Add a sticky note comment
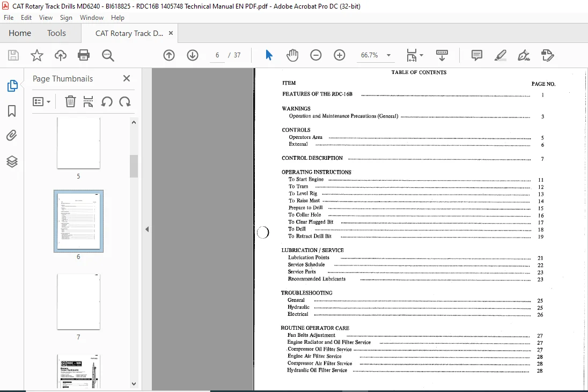 (476, 55)
